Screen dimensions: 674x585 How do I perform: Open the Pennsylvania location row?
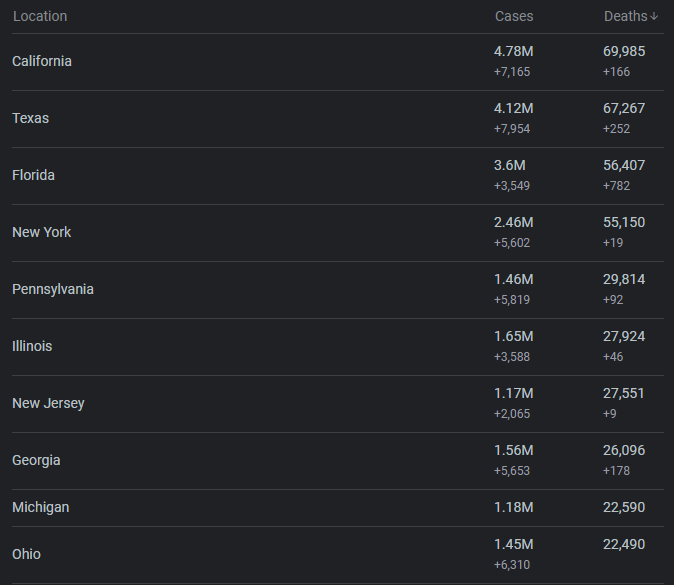338,290
